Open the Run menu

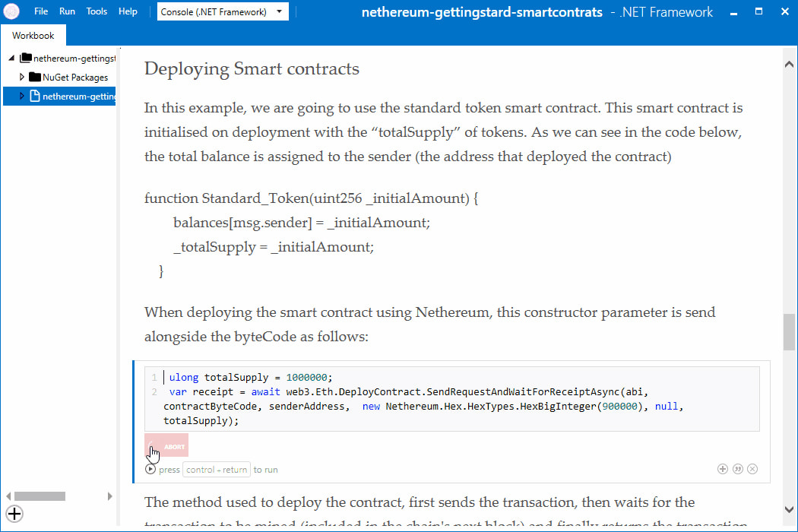pos(67,12)
